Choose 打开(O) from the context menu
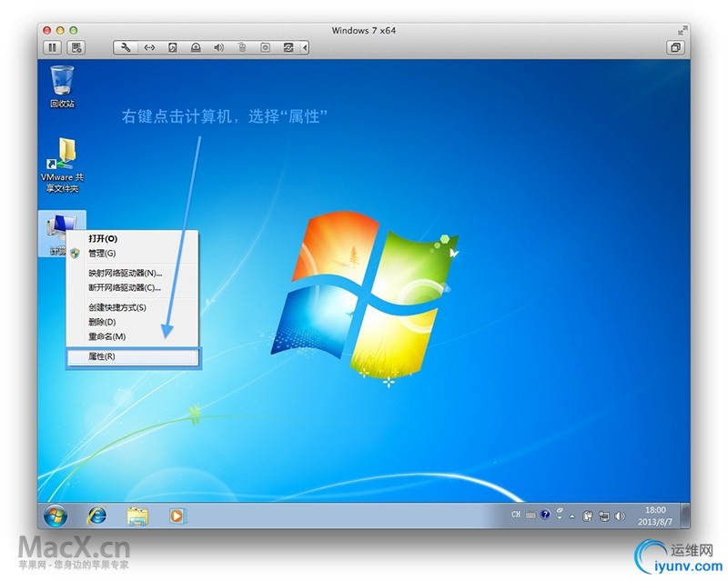The width and height of the screenshot is (728, 581). tap(132, 238)
